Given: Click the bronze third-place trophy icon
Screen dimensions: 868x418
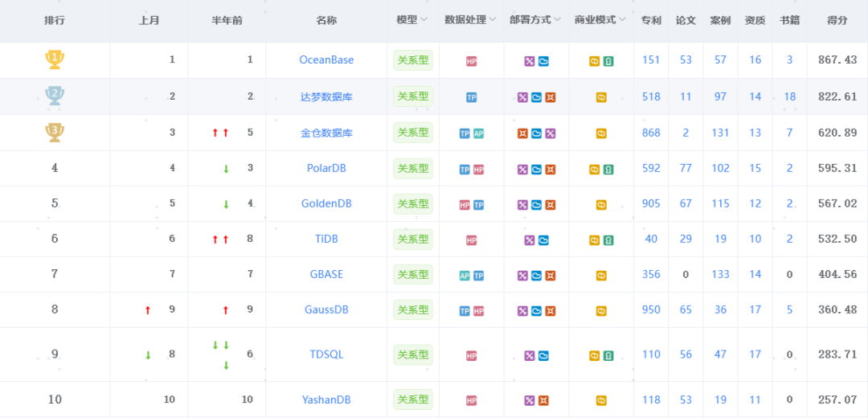Looking at the screenshot, I should pos(55,133).
